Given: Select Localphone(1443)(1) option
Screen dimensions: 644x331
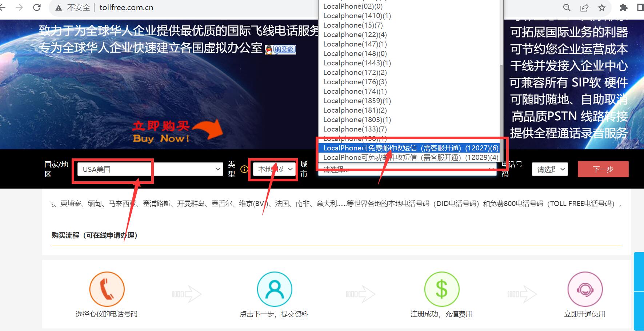Looking at the screenshot, I should (409, 63).
